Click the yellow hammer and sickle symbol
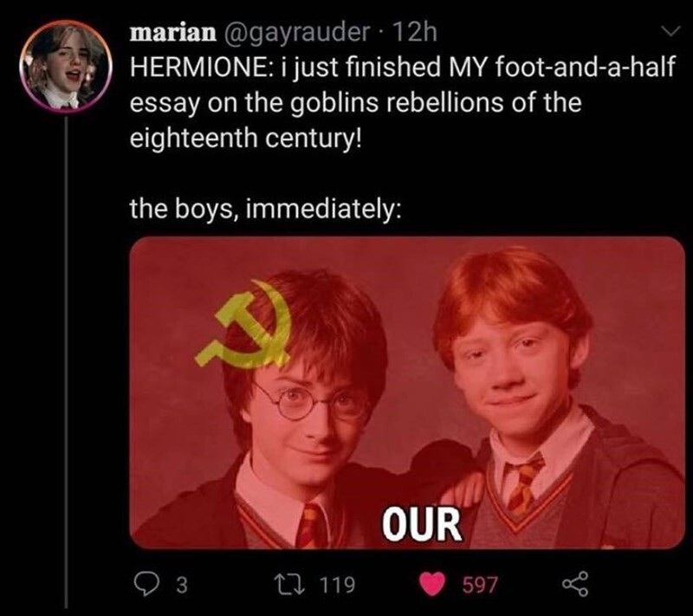The width and height of the screenshot is (693, 616). pos(243,324)
